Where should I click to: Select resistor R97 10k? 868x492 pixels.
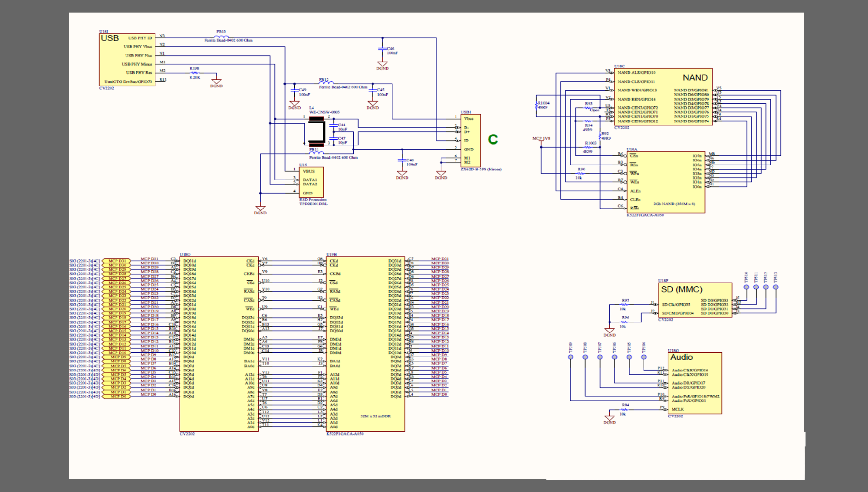(625, 305)
